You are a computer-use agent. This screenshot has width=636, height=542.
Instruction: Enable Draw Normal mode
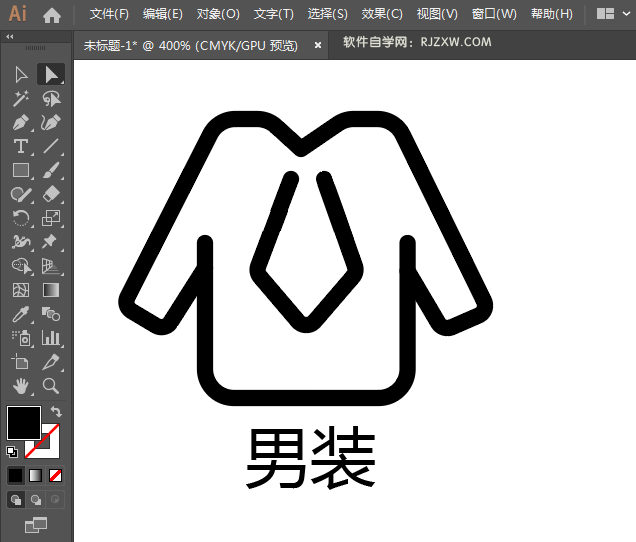(16, 500)
